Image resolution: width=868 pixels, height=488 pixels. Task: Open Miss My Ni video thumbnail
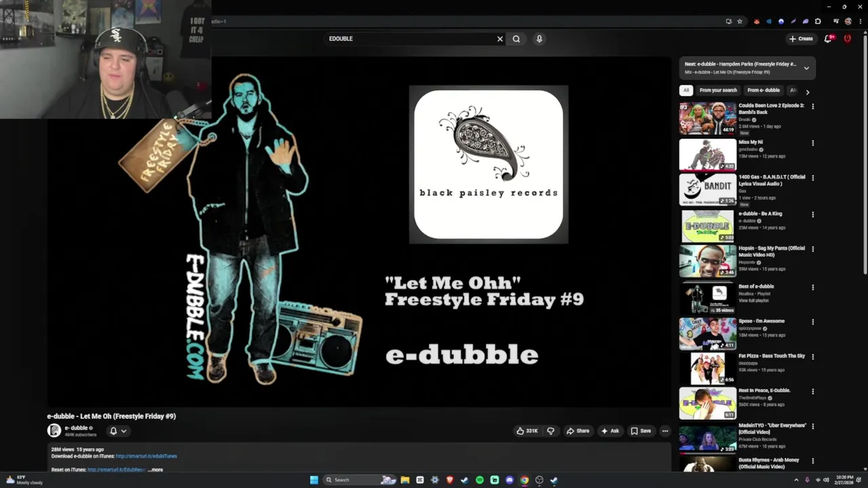coord(708,155)
